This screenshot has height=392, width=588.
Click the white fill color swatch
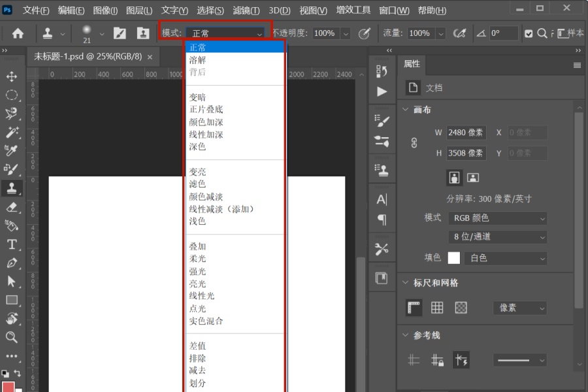pyautogui.click(x=454, y=258)
